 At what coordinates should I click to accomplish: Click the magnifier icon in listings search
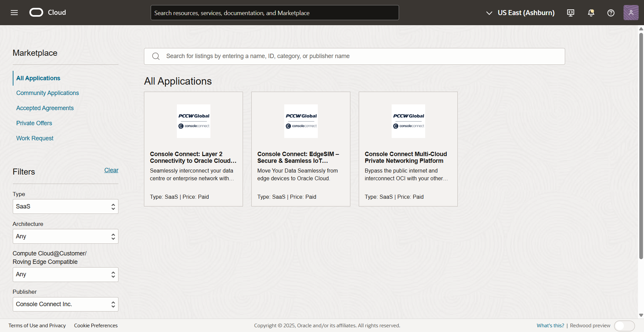(156, 56)
